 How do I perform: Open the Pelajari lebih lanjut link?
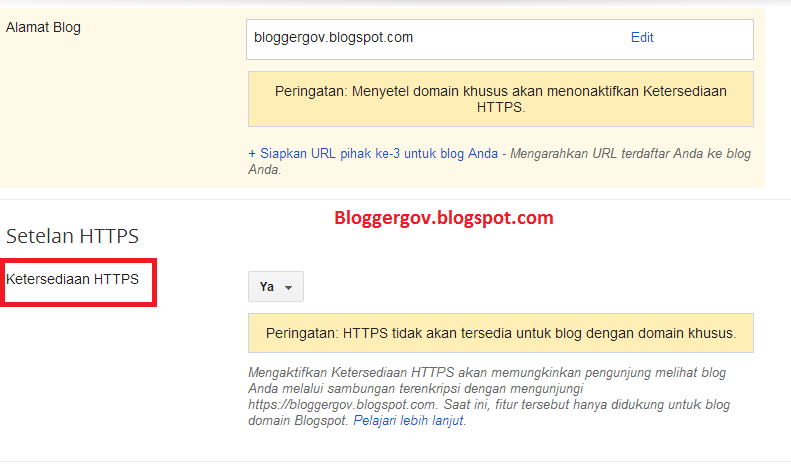click(409, 421)
